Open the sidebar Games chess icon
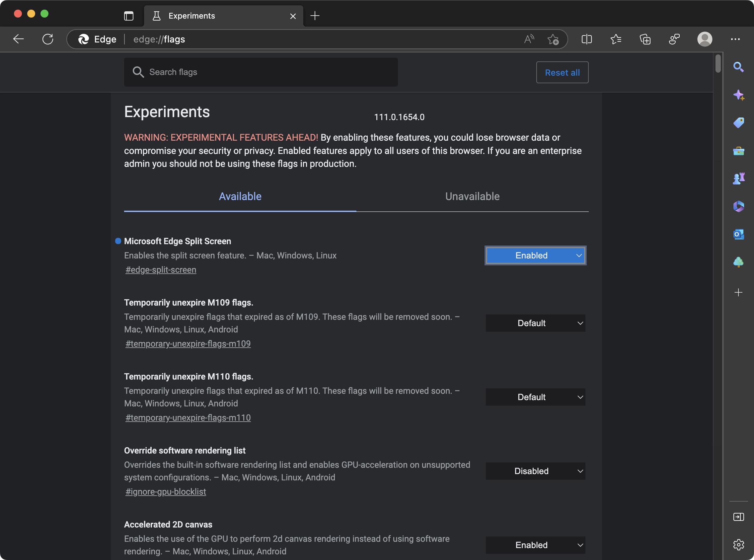754x560 pixels. click(x=738, y=178)
